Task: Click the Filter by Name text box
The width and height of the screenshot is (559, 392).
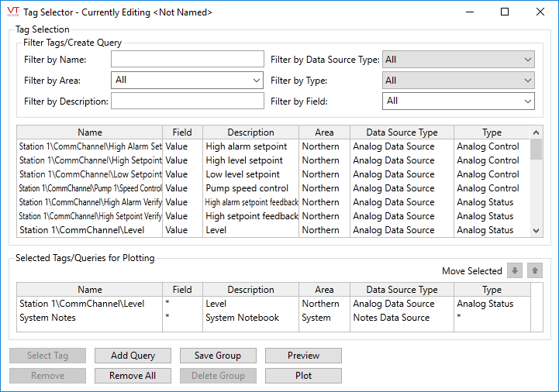Action: pos(188,60)
